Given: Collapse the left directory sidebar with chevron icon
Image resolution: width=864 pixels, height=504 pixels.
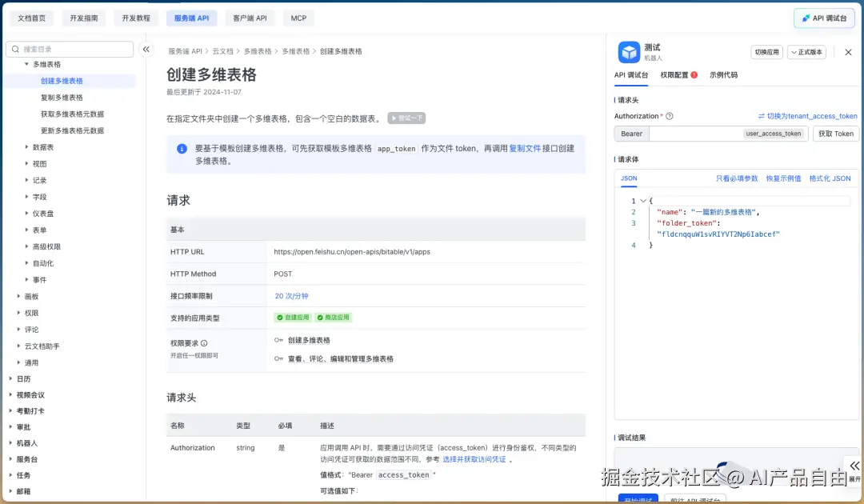Looking at the screenshot, I should pyautogui.click(x=146, y=49).
